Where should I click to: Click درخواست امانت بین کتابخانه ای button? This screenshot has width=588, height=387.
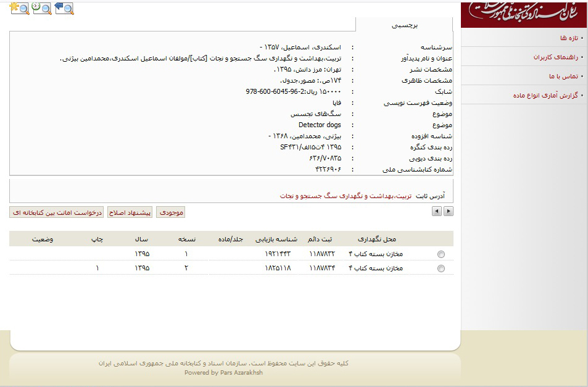click(57, 212)
